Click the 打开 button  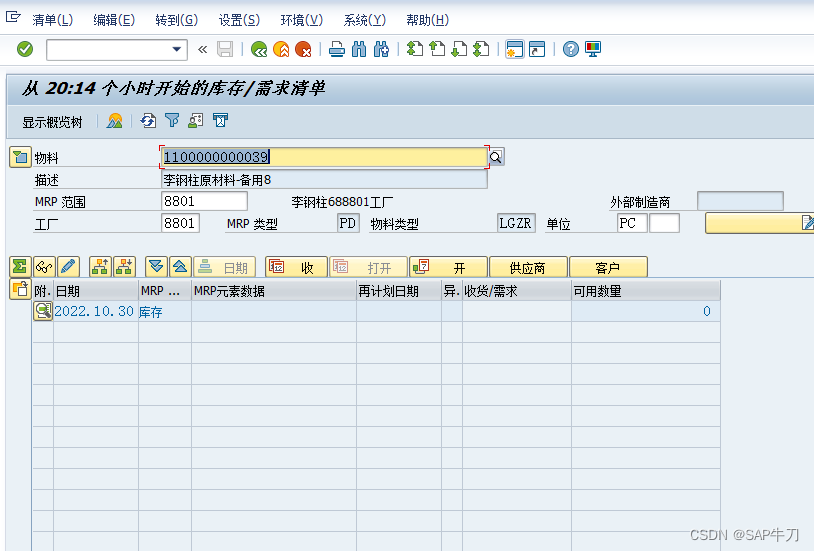(x=368, y=267)
